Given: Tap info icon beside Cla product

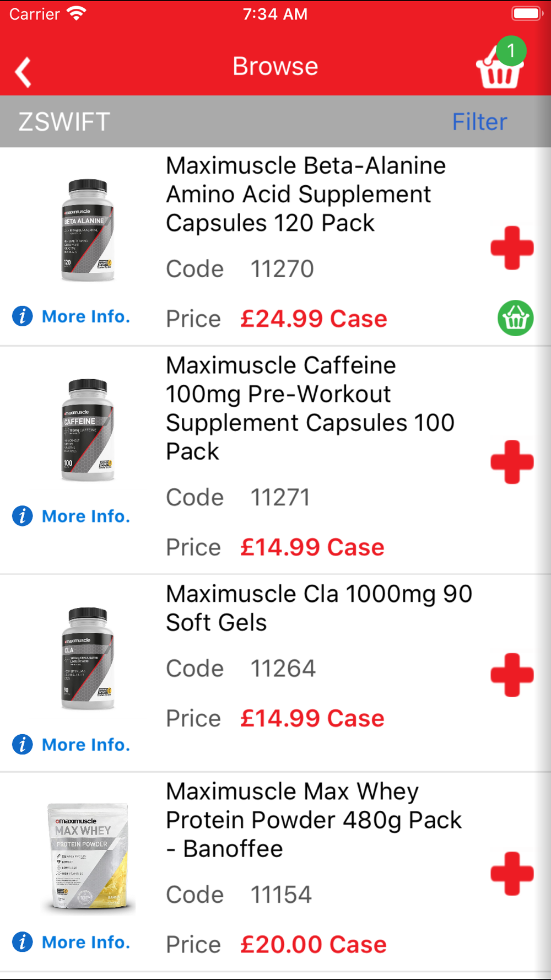Looking at the screenshot, I should [23, 744].
